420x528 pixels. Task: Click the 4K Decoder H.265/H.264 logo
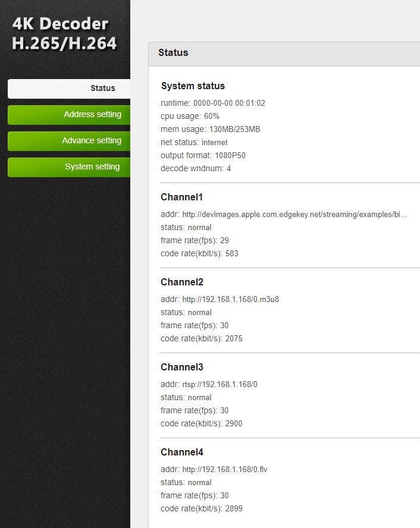64,34
